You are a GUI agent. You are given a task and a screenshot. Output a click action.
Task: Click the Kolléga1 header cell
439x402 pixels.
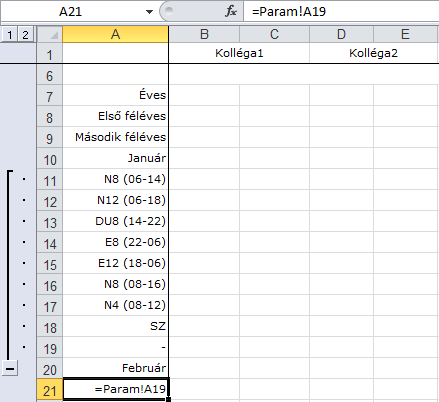239,53
